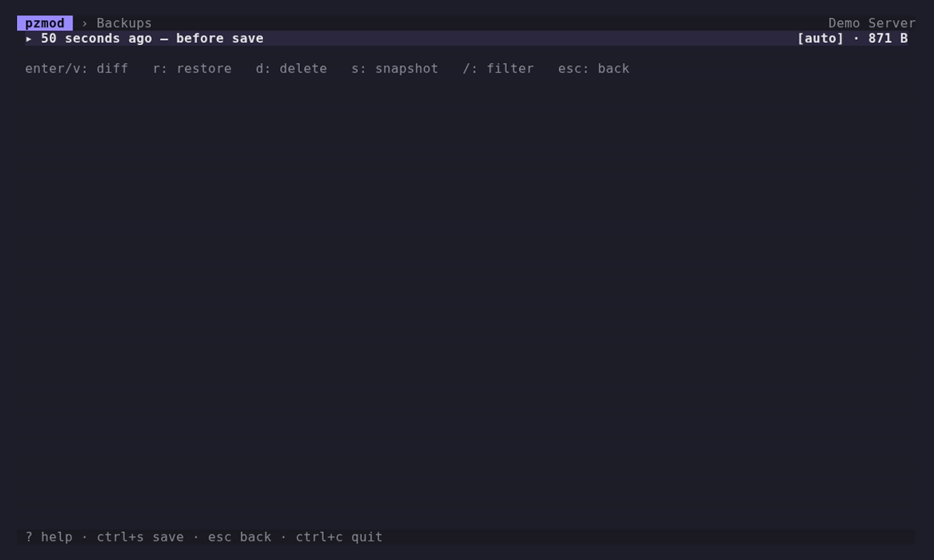Click the 'enter/v: diff' hint
Image resolution: width=934 pixels, height=560 pixels.
tap(76, 68)
